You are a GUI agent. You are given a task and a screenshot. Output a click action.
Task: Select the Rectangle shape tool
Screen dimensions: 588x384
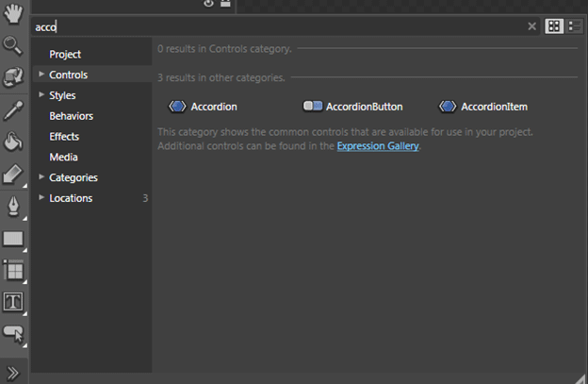13,239
